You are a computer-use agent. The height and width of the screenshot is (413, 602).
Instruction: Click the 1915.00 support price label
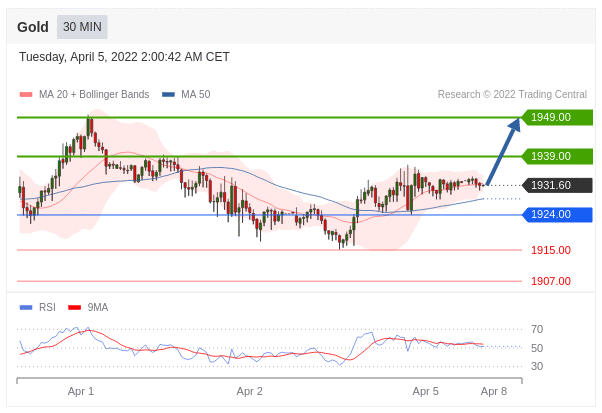point(551,250)
